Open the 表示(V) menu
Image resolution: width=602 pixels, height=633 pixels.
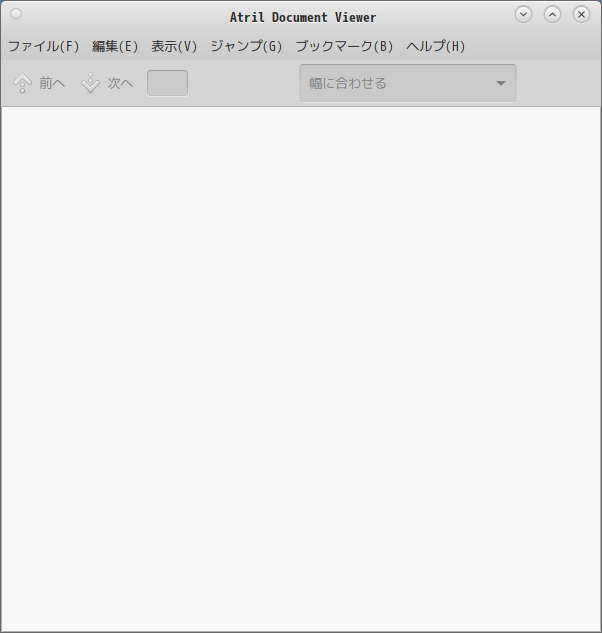tap(174, 46)
